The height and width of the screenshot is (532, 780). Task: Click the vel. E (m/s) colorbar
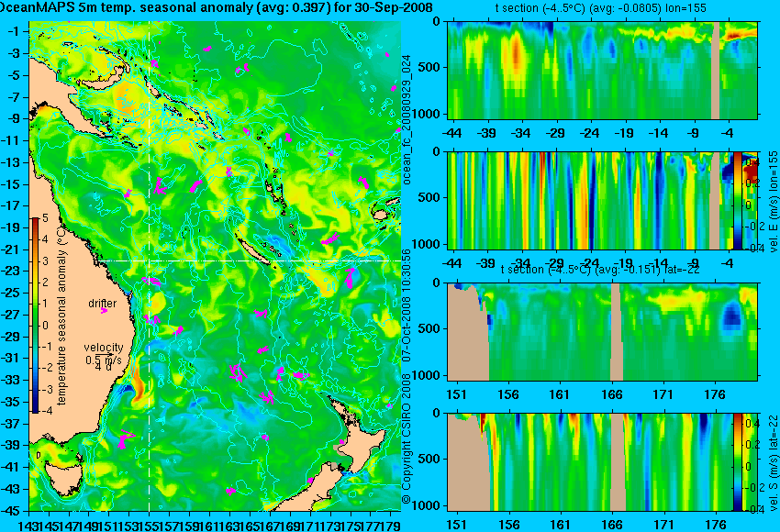tap(738, 200)
